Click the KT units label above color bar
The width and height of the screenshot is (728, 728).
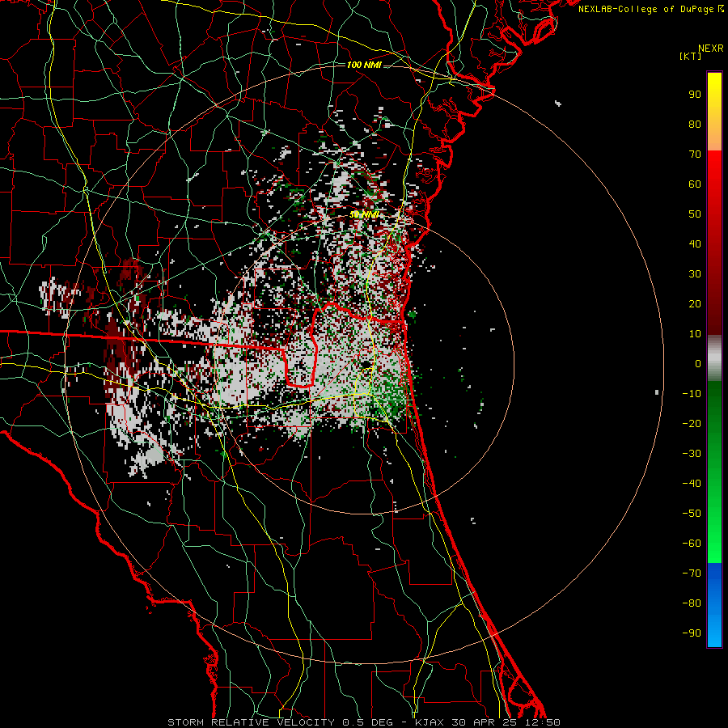691,56
